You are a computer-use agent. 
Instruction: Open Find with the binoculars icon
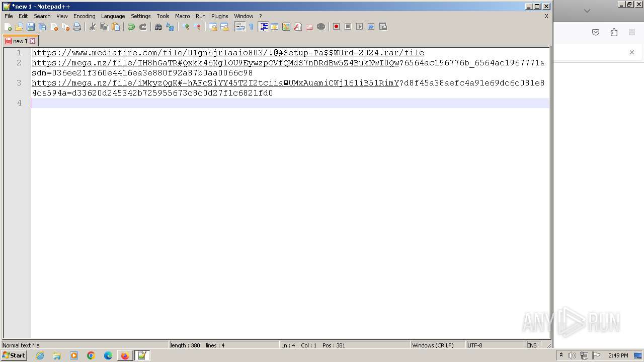tap(158, 27)
